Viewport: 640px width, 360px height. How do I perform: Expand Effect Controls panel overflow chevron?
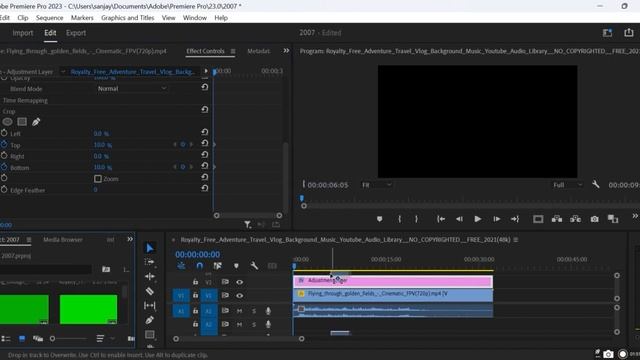(x=286, y=51)
